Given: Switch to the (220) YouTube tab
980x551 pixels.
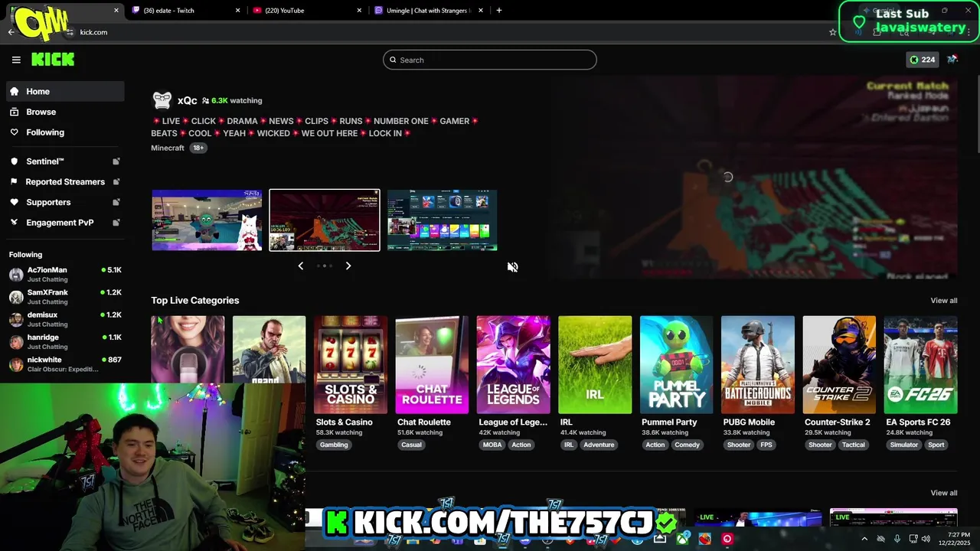Looking at the screenshot, I should click(307, 11).
